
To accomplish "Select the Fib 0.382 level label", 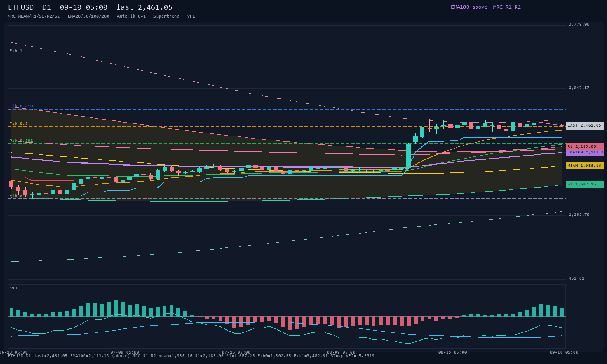I will 21,140.
